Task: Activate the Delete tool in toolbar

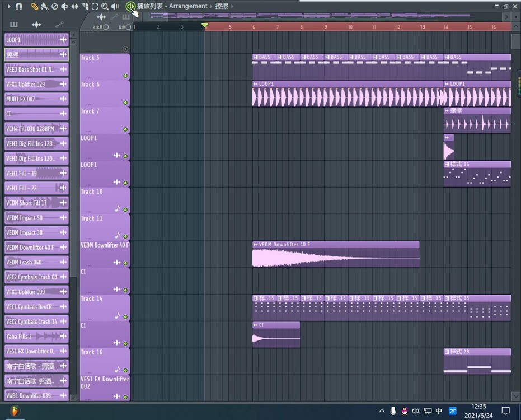Action: click(x=54, y=6)
